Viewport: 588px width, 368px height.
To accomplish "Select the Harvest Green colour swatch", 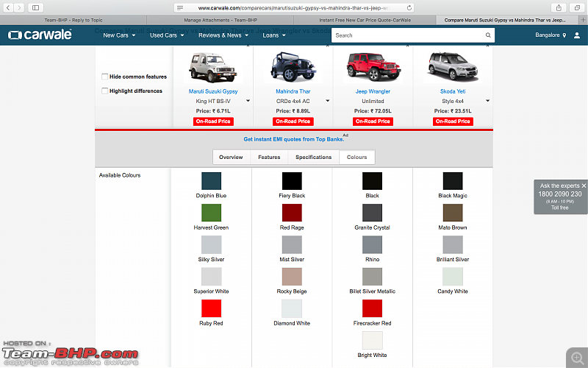I will pyautogui.click(x=211, y=213).
